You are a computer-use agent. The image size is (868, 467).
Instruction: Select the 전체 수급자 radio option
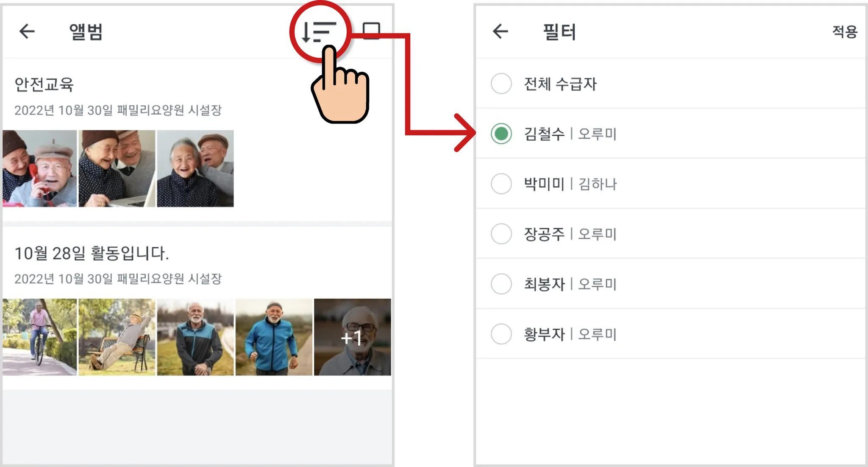[501, 84]
